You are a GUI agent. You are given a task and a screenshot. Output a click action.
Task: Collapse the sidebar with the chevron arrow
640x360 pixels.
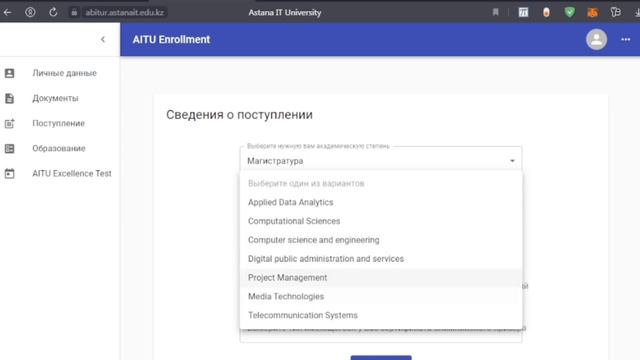103,40
